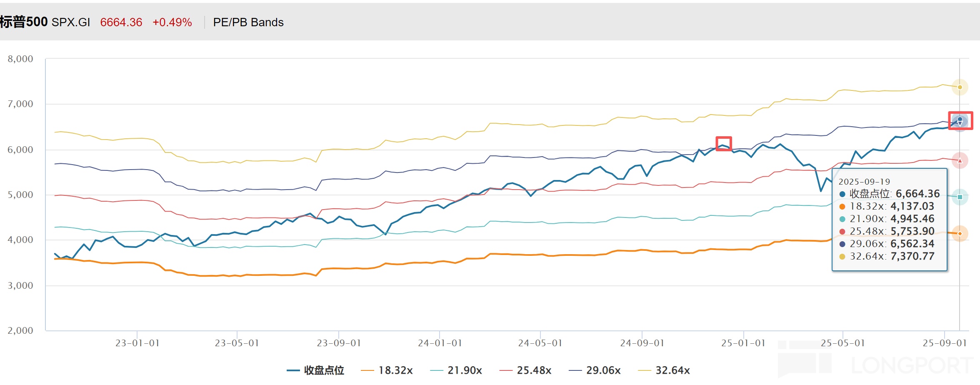Disable the 29.06x band in legend
The image size is (980, 385).
click(595, 370)
